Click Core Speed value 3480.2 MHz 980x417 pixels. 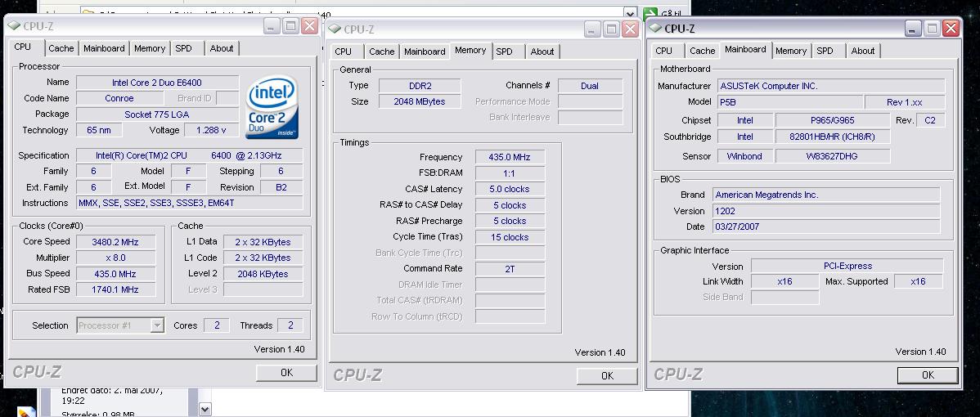(x=115, y=241)
